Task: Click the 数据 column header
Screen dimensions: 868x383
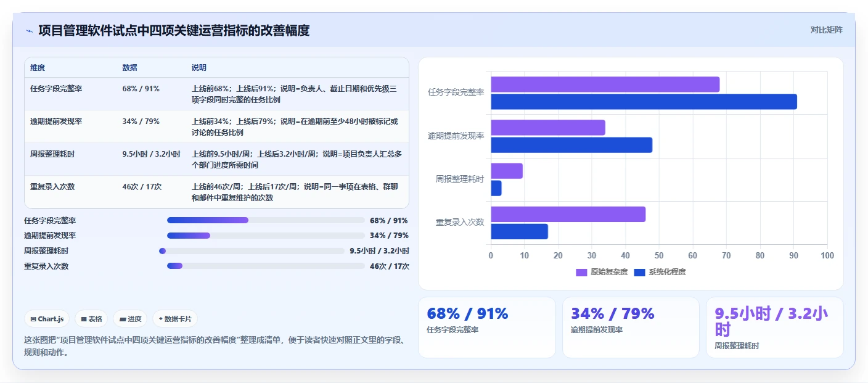Action: point(130,67)
